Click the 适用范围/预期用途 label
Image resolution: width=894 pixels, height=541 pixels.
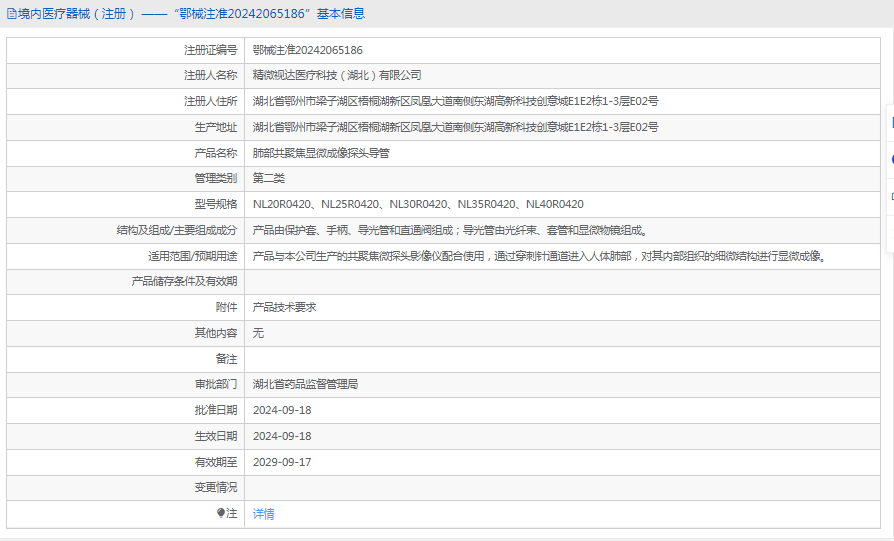pos(193,256)
